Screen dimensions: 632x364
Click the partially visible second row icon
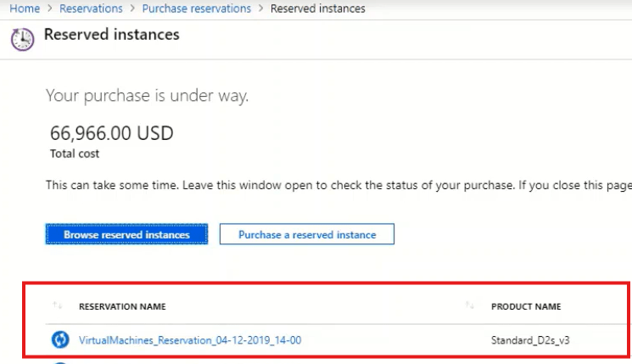[60, 362]
